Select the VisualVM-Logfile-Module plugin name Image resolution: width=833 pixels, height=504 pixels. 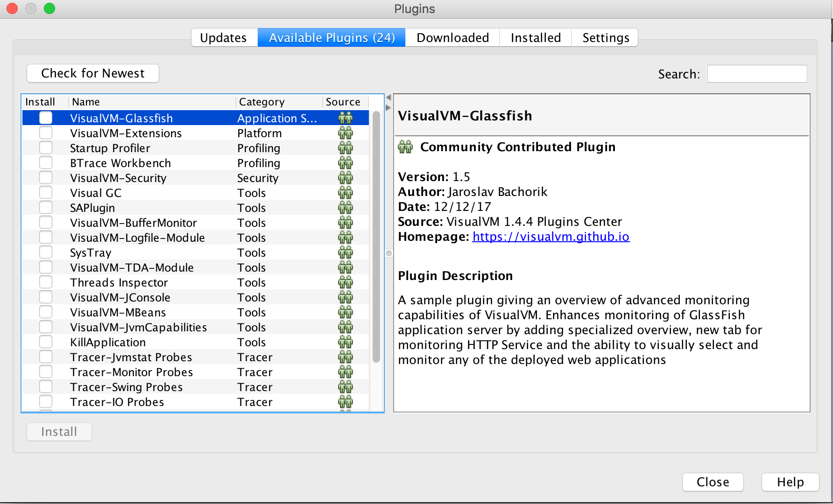137,238
